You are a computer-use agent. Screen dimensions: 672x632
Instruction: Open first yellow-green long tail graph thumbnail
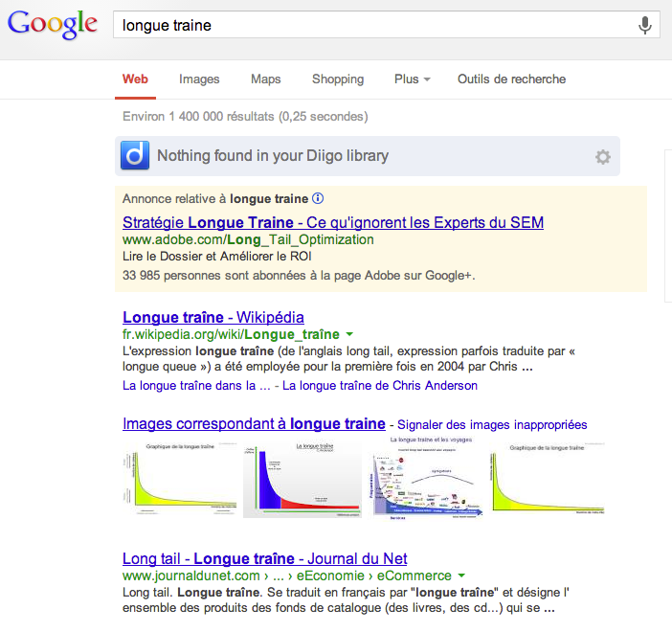(180, 479)
